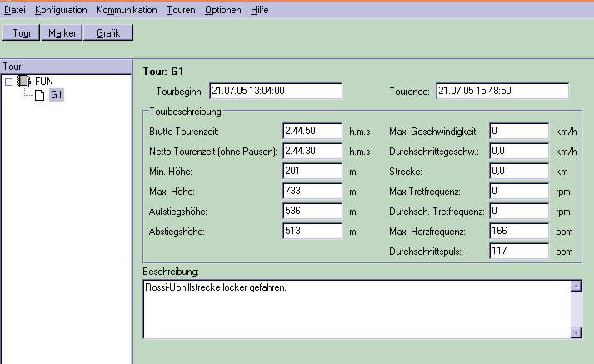Open the Hilfe menu
The width and height of the screenshot is (594, 364).
(259, 10)
